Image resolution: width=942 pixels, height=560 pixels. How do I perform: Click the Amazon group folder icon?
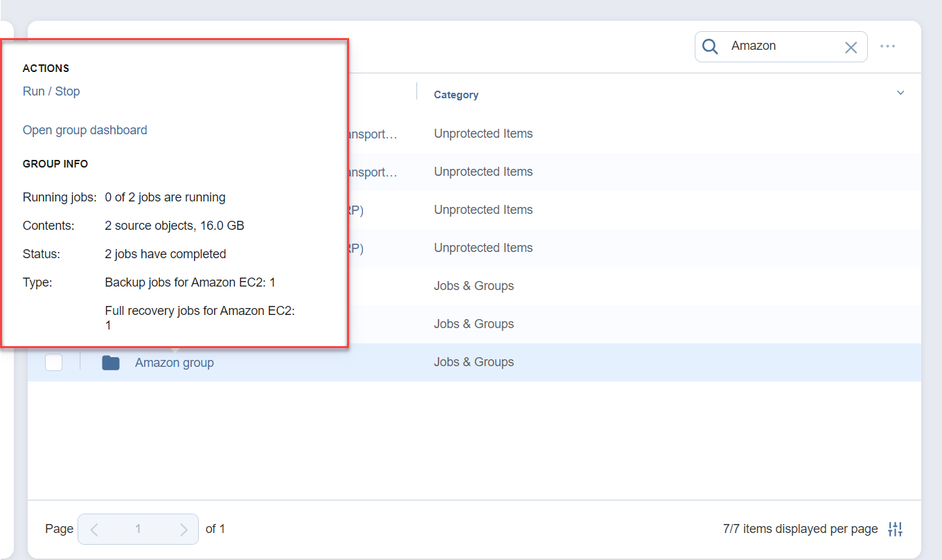[x=111, y=363]
